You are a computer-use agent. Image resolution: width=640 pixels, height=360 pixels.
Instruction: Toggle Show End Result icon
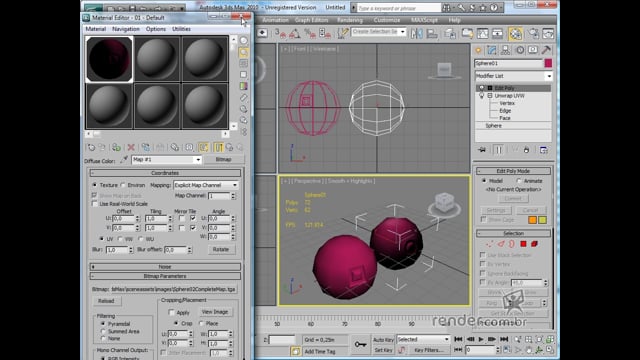pyautogui.click(x=218, y=147)
